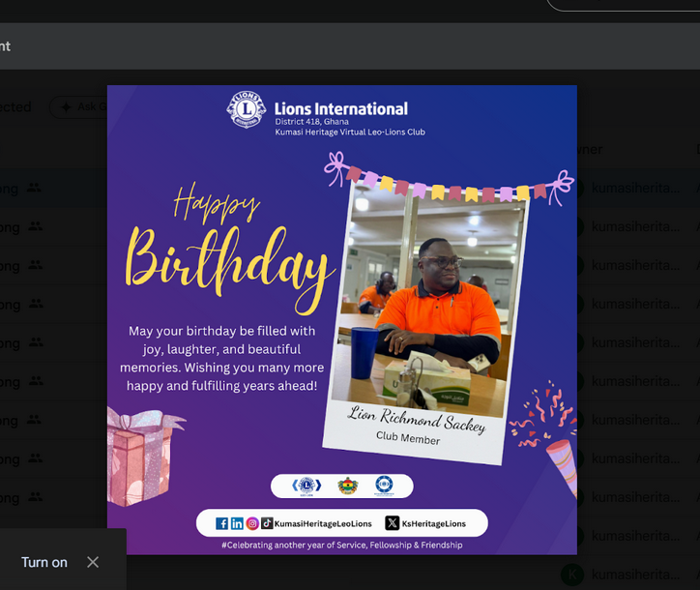Click the "Turn on" button
The width and height of the screenshot is (700, 590).
click(44, 562)
